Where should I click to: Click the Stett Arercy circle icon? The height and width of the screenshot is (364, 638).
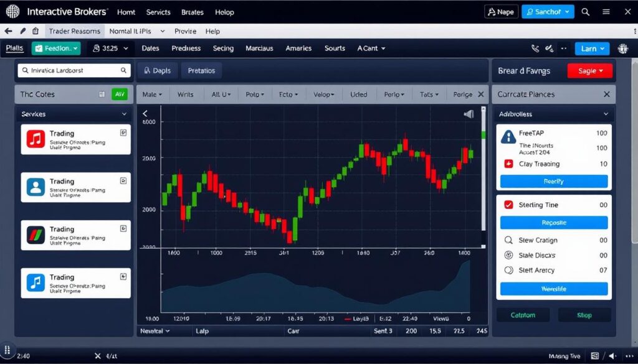(508, 270)
